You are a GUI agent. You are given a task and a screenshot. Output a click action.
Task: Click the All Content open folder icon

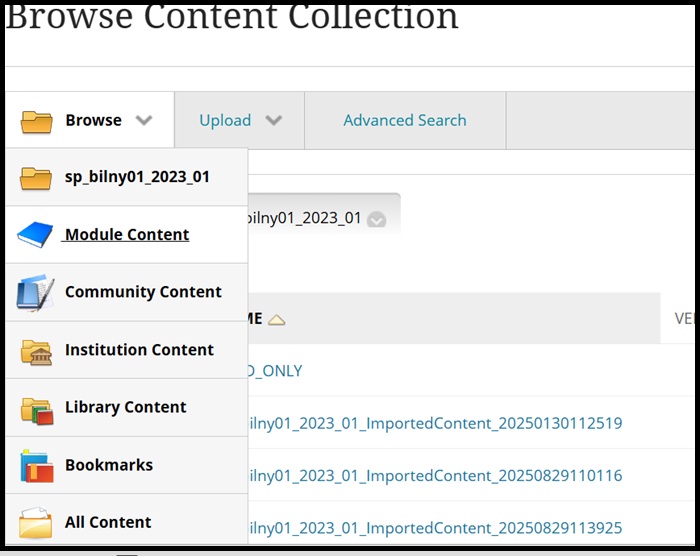36,523
